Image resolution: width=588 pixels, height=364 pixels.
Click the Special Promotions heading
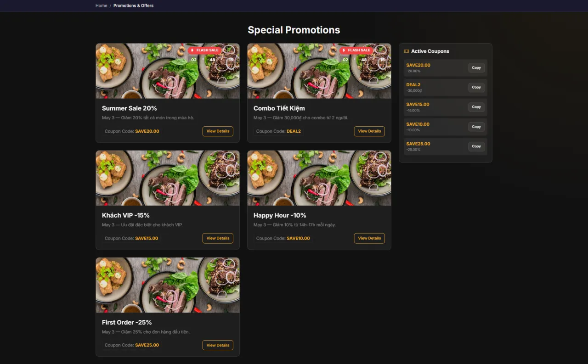click(294, 30)
